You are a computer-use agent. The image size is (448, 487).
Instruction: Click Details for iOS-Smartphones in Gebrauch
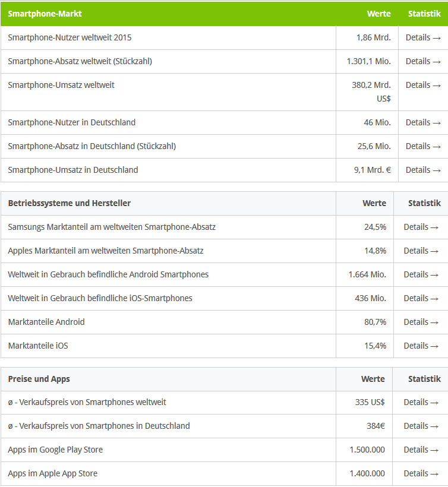[x=421, y=298]
